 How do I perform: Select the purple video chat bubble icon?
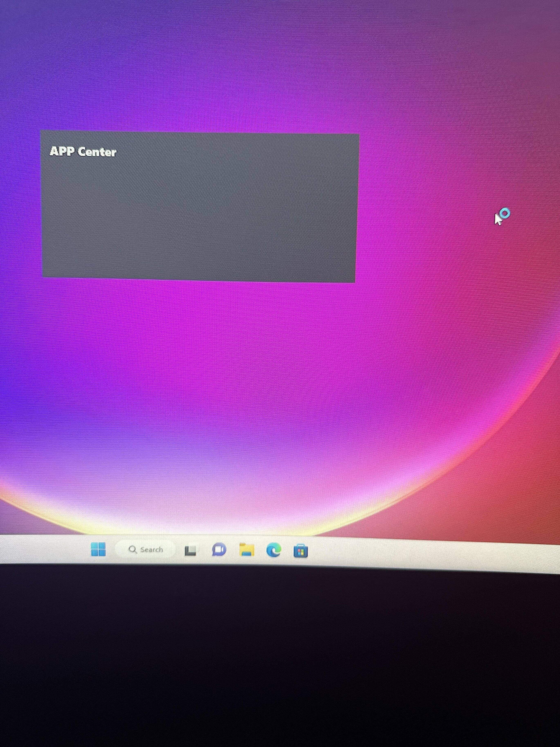point(219,550)
